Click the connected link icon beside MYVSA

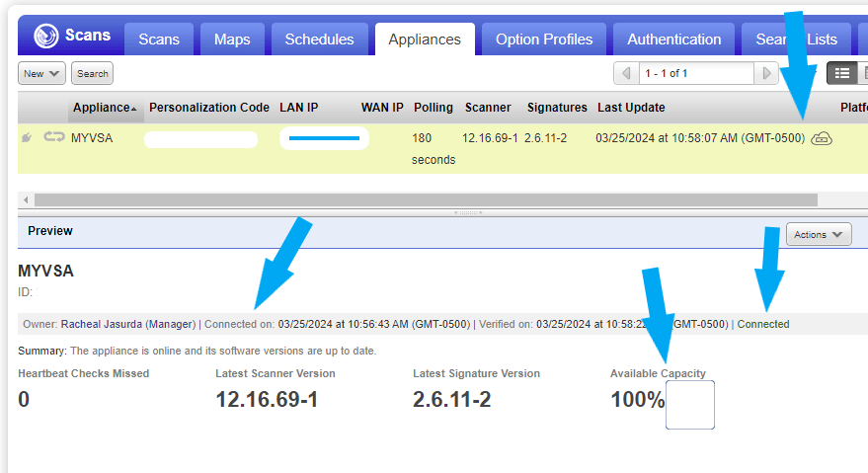pos(54,136)
